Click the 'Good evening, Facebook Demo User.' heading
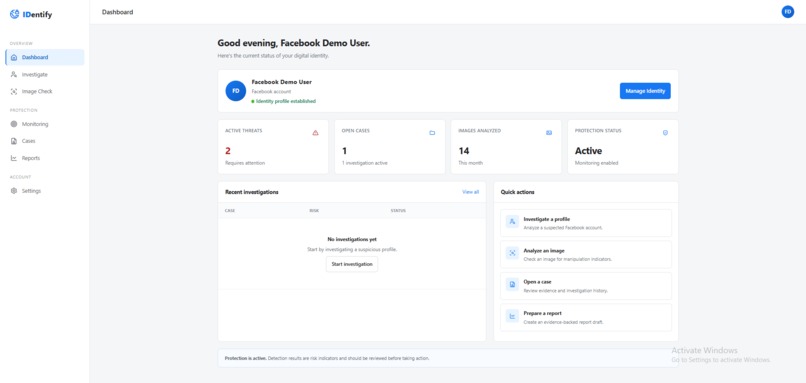This screenshot has height=383, width=806. pos(294,43)
